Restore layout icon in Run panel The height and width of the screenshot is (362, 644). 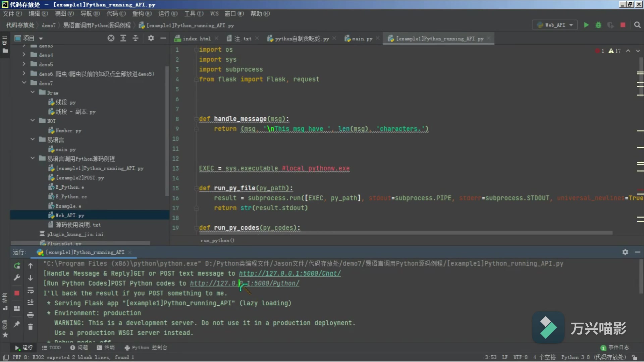17,308
